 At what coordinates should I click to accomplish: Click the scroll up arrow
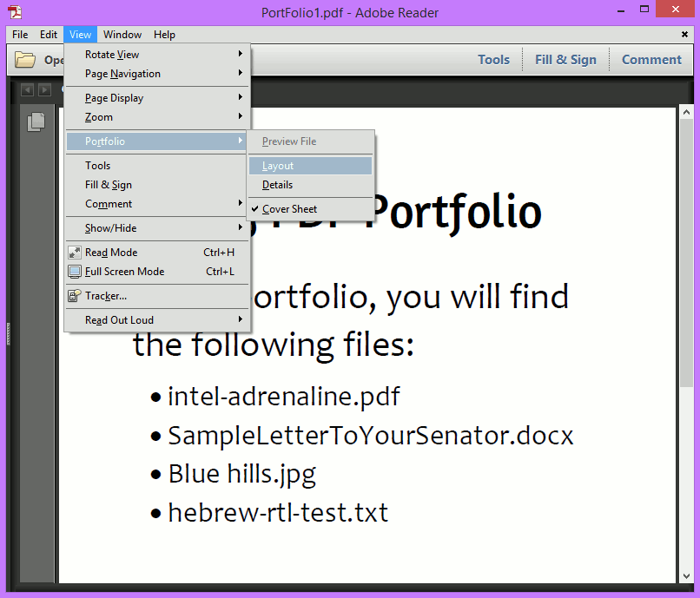coord(687,112)
